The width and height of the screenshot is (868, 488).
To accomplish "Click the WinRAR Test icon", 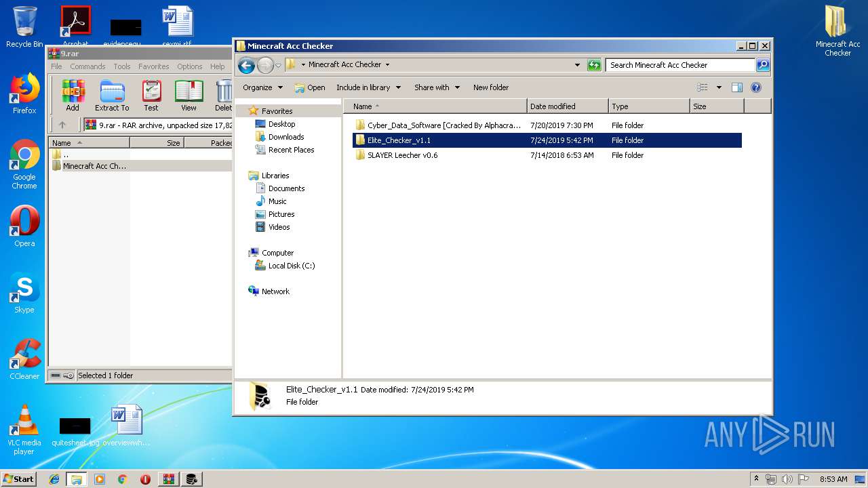I will pos(151,96).
